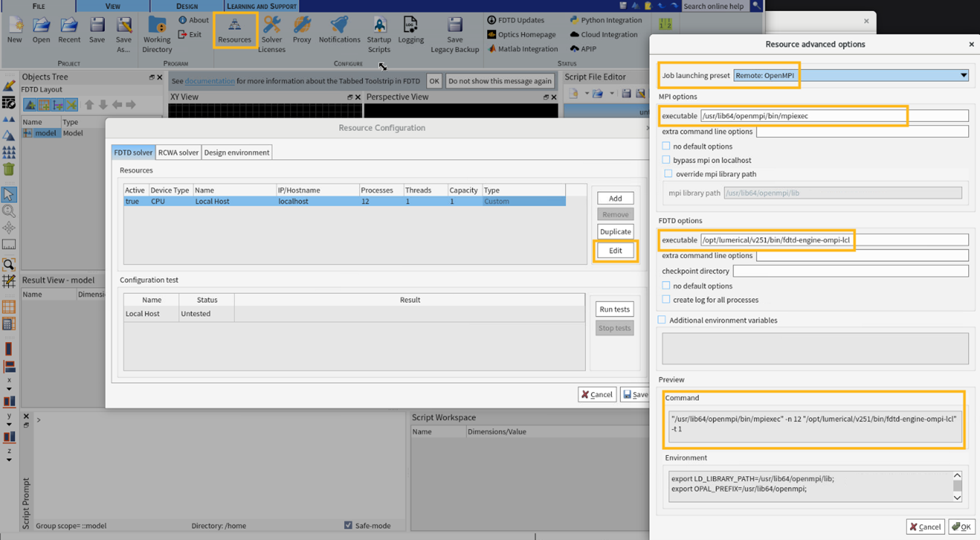The image size is (980, 540).
Task: Follow the documentation link
Action: (x=210, y=81)
